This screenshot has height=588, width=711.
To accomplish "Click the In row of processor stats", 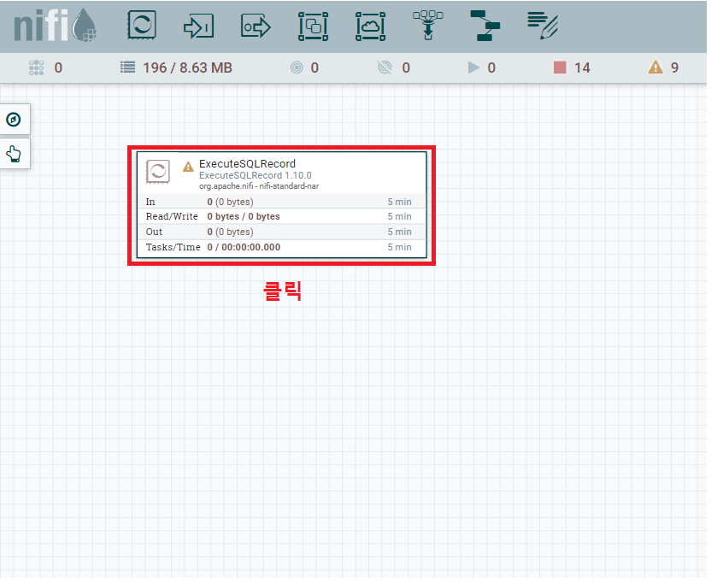I will click(x=282, y=202).
